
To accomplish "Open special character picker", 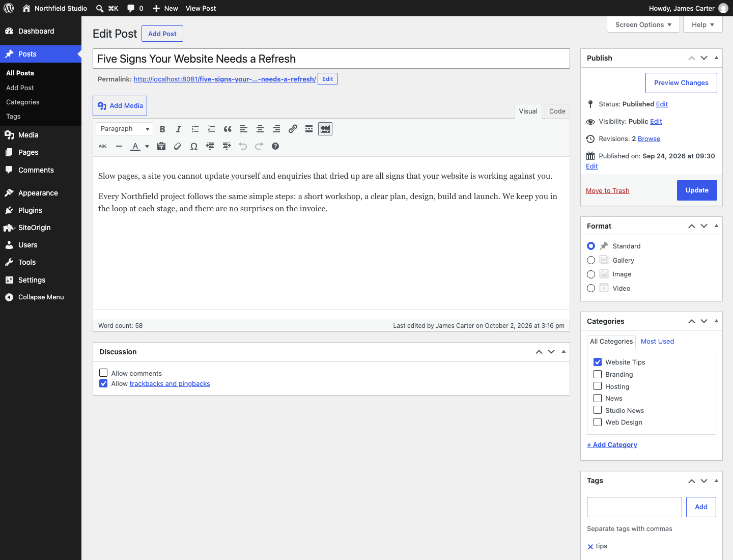I will click(194, 146).
